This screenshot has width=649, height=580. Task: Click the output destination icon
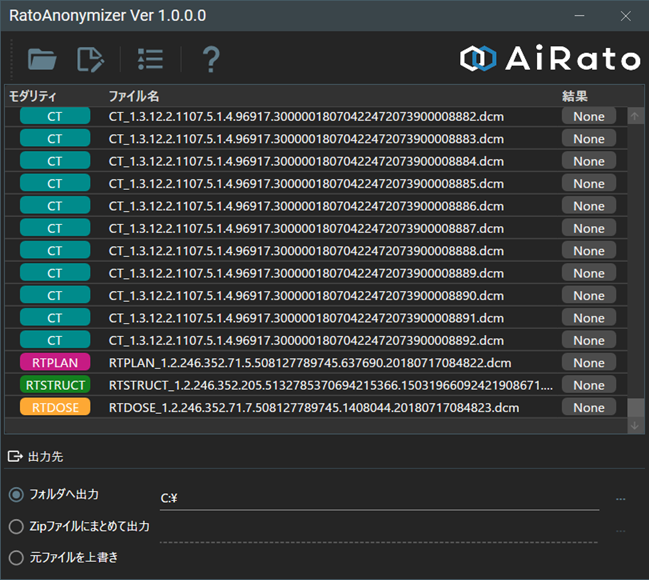pos(15,456)
